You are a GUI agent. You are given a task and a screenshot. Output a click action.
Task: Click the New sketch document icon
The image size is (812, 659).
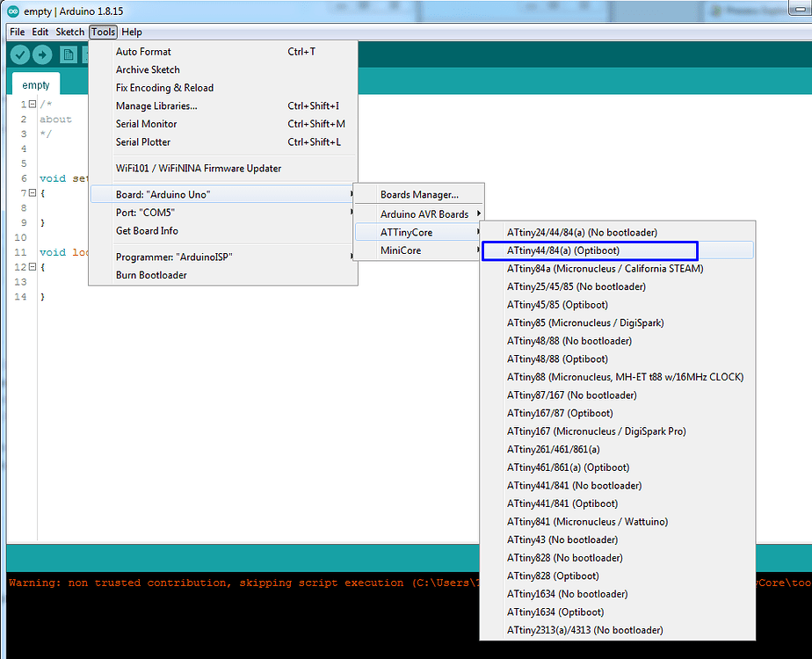pyautogui.click(x=68, y=54)
